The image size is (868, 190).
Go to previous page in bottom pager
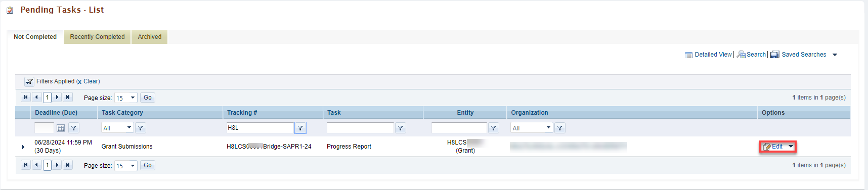tap(36, 165)
